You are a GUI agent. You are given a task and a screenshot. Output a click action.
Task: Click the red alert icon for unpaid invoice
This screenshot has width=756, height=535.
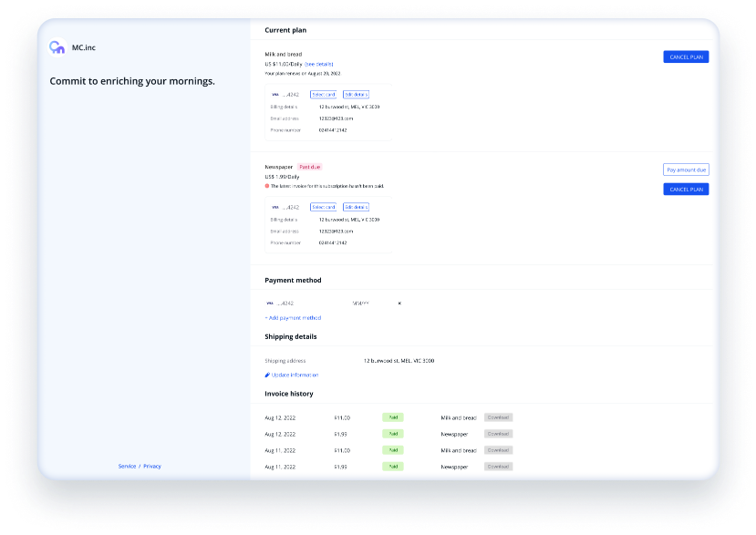click(x=267, y=185)
